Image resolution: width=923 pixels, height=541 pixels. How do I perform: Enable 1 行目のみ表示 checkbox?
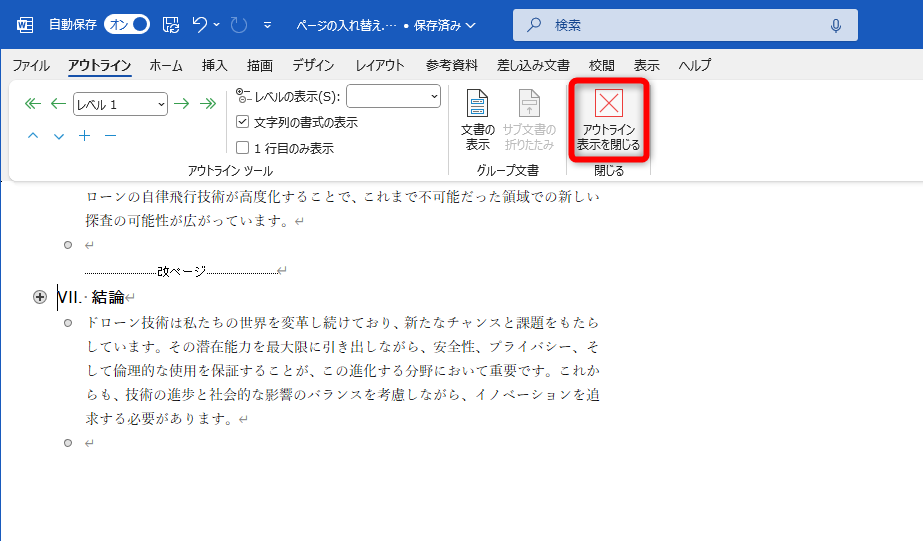tap(242, 147)
